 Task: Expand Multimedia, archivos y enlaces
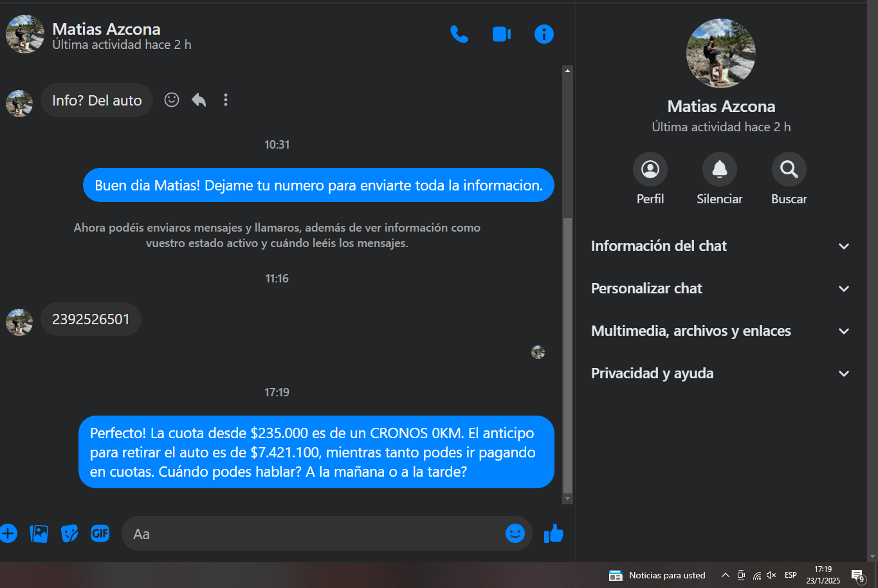pos(720,331)
